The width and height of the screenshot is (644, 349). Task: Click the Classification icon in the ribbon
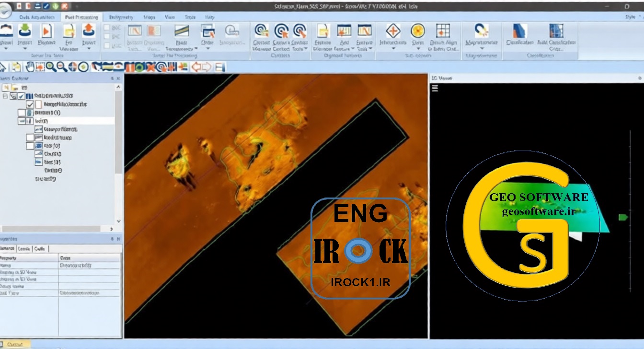(519, 31)
